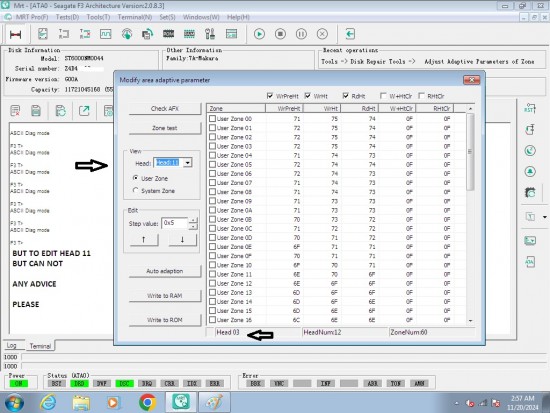This screenshot has width=550, height=413.
Task: Enable the RHtClr column checkbox
Action: coord(421,96)
